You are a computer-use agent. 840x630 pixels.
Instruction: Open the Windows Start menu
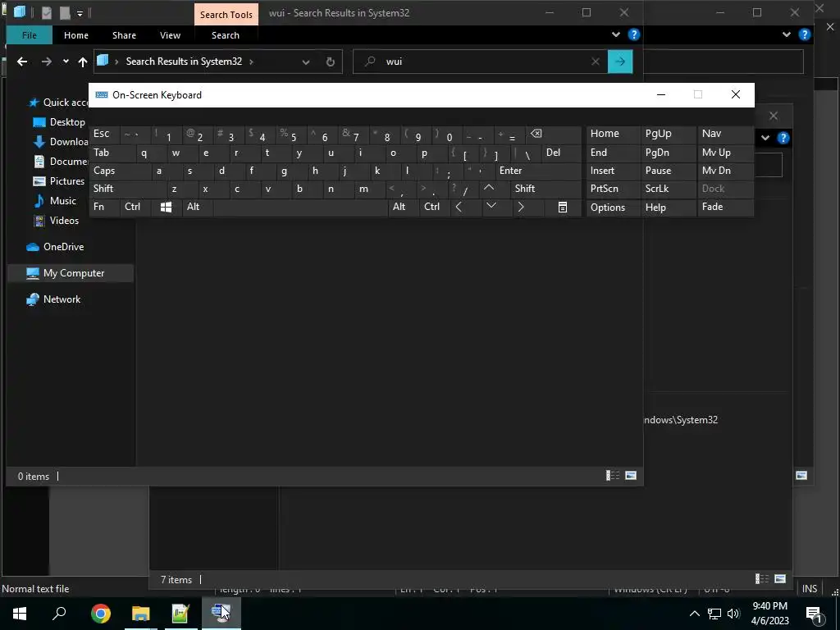coord(20,613)
